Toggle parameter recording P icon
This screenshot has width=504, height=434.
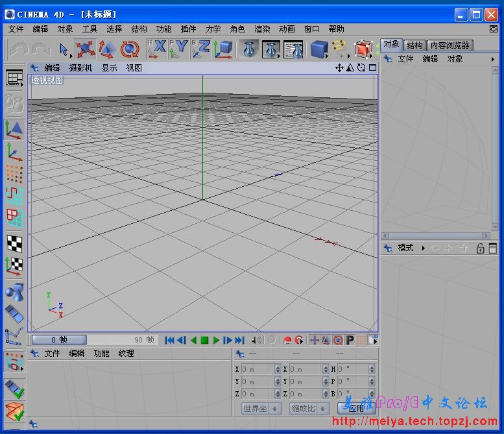pyautogui.click(x=350, y=340)
